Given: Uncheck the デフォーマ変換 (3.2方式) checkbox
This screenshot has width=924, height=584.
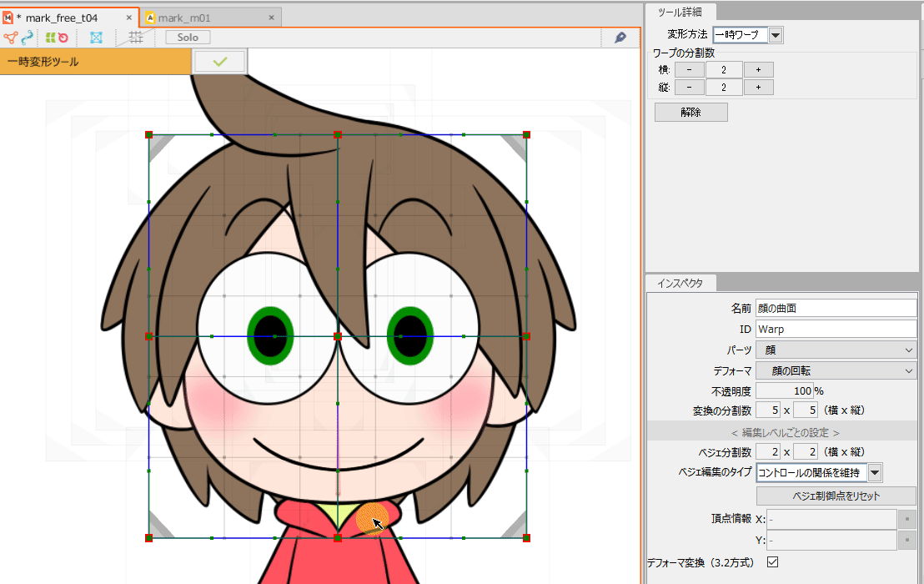Looking at the screenshot, I should click(772, 562).
